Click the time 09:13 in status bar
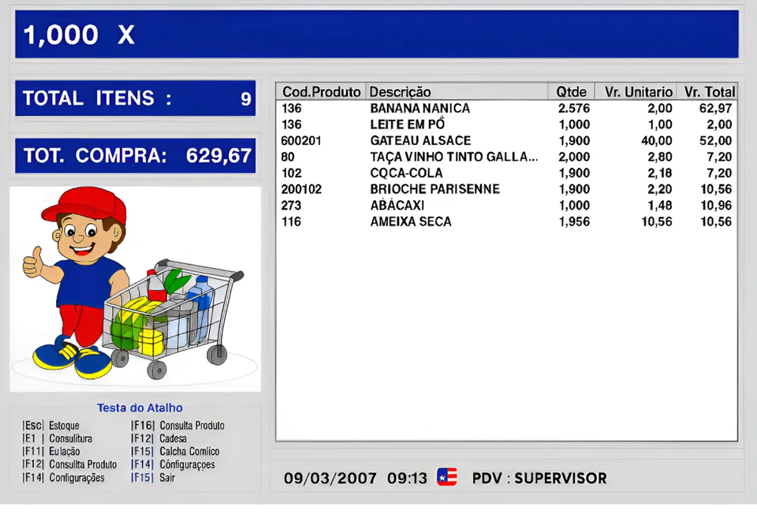 pyautogui.click(x=407, y=478)
